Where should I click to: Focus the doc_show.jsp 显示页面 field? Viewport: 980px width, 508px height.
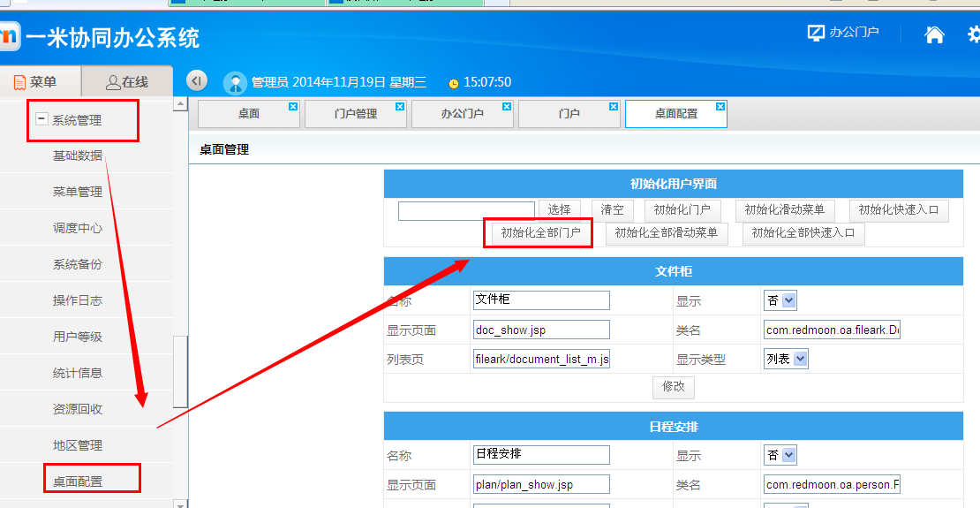(541, 330)
